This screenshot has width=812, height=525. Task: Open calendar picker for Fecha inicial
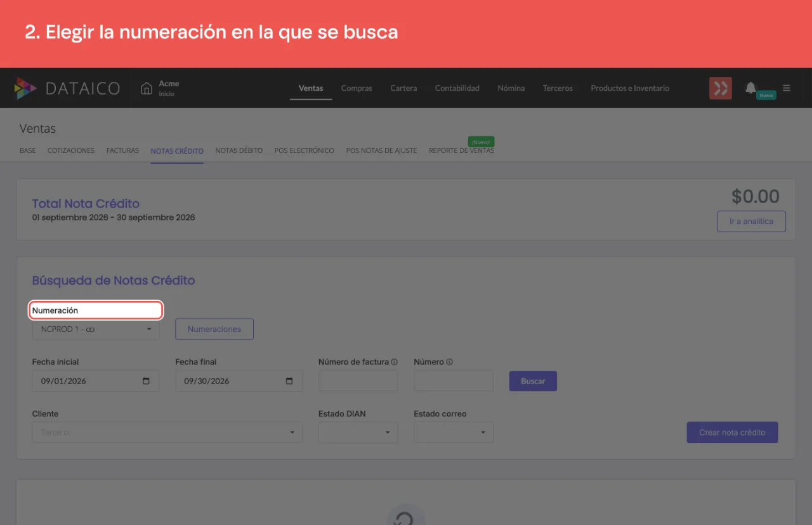coord(147,381)
